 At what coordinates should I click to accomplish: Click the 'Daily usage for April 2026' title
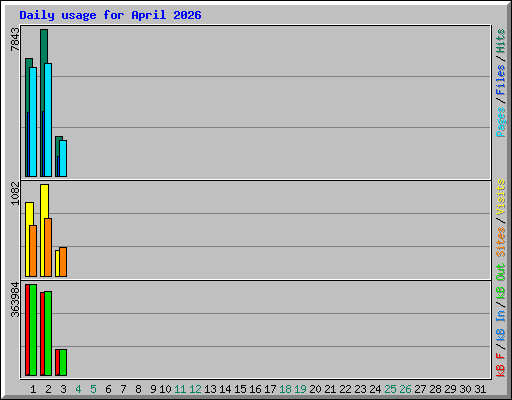coord(110,15)
